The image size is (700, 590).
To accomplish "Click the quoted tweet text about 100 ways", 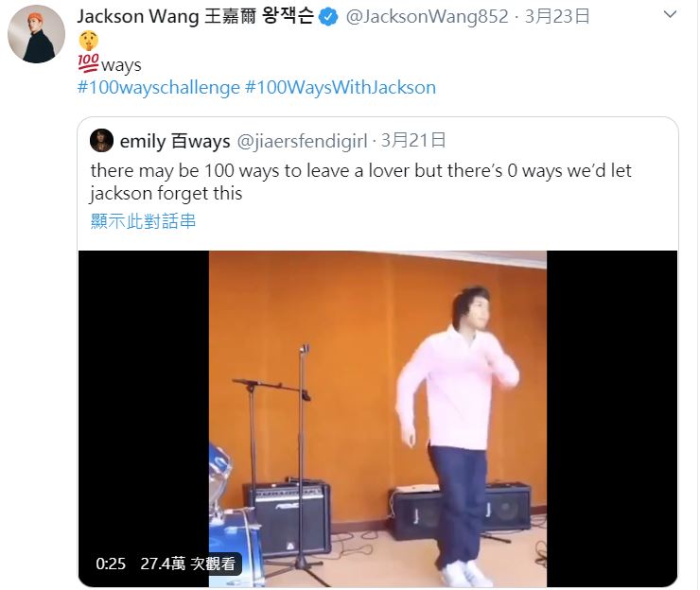I will 360,182.
